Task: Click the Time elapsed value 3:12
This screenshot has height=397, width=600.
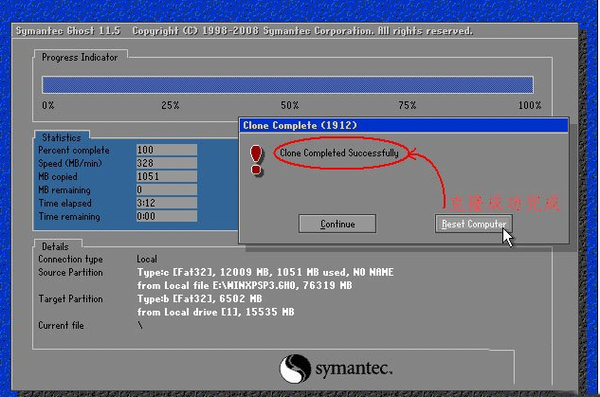Action: click(166, 203)
